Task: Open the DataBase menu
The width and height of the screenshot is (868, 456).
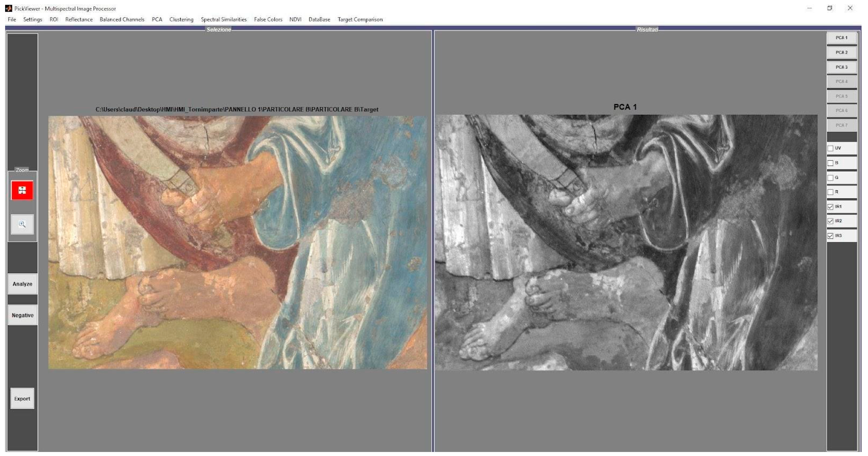Action: pos(319,20)
